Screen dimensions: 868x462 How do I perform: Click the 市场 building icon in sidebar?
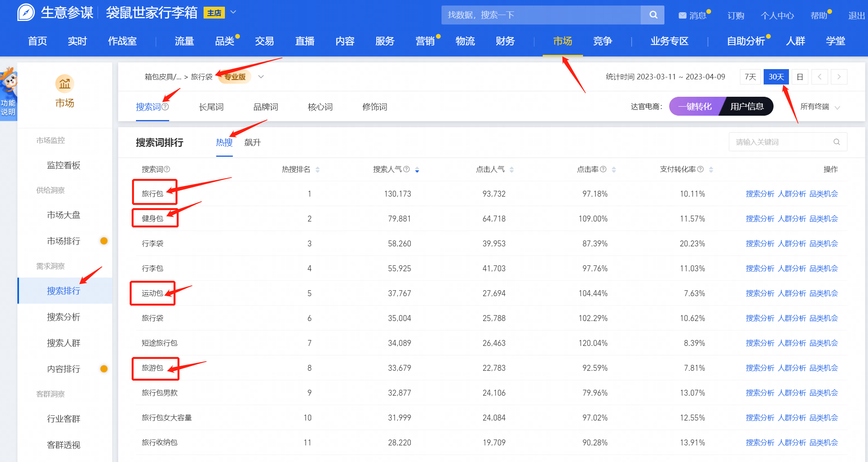pyautogui.click(x=64, y=84)
